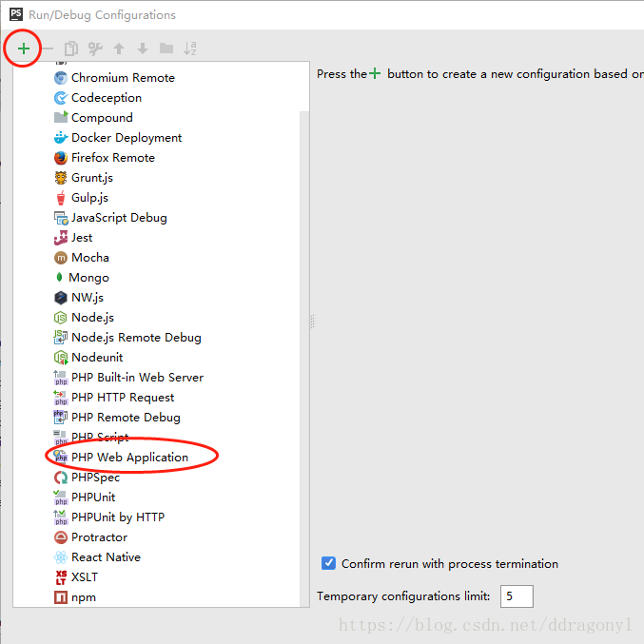Click the green plus Add New Configuration button
Screen dimensions: 644x644
point(24,49)
